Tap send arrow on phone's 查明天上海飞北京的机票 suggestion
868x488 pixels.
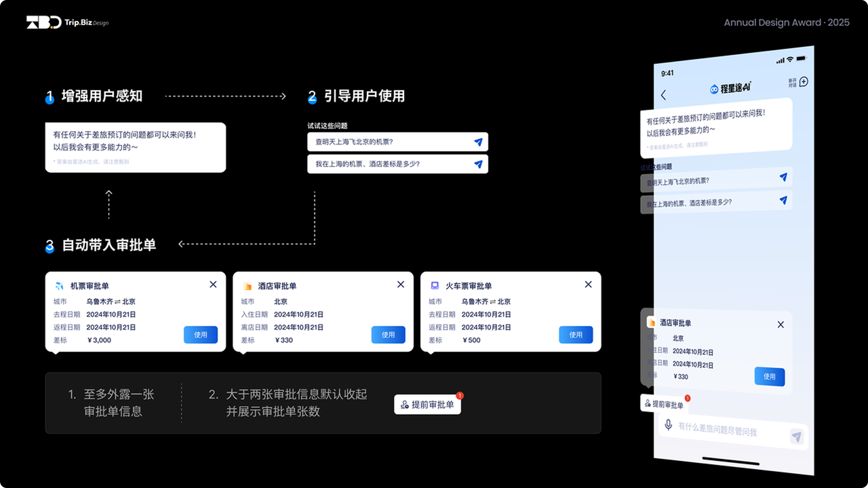(783, 178)
